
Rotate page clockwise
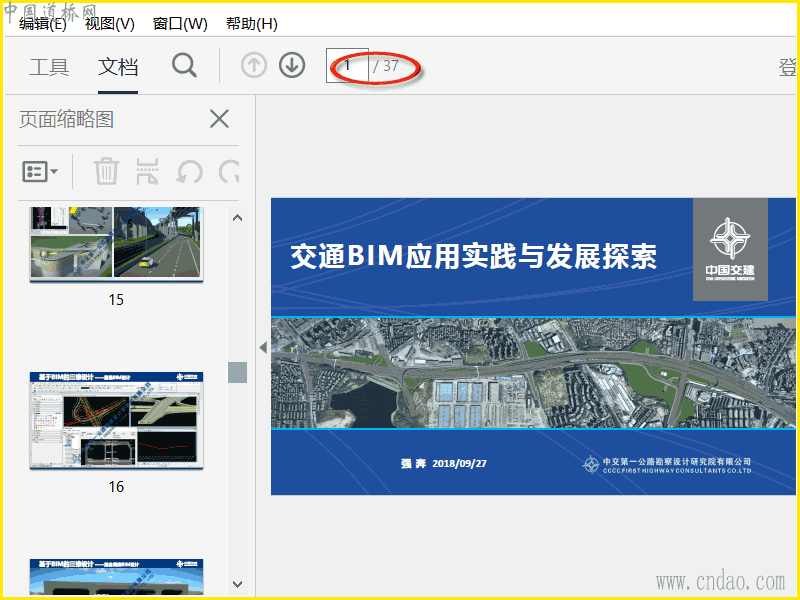tap(229, 171)
